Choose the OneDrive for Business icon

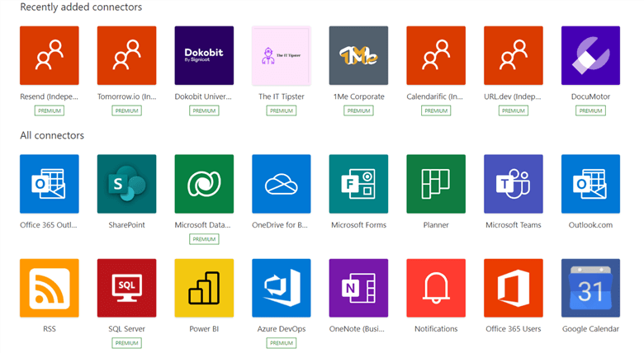point(282,184)
